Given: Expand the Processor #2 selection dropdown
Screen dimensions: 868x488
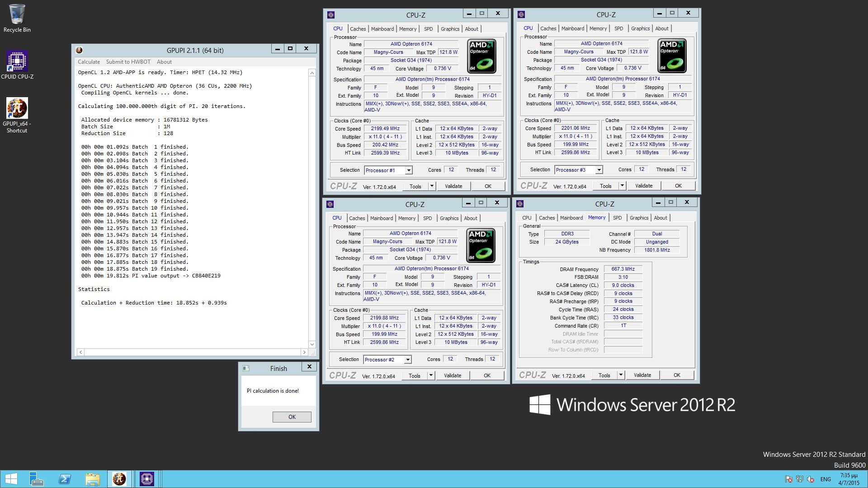Looking at the screenshot, I should (x=407, y=360).
